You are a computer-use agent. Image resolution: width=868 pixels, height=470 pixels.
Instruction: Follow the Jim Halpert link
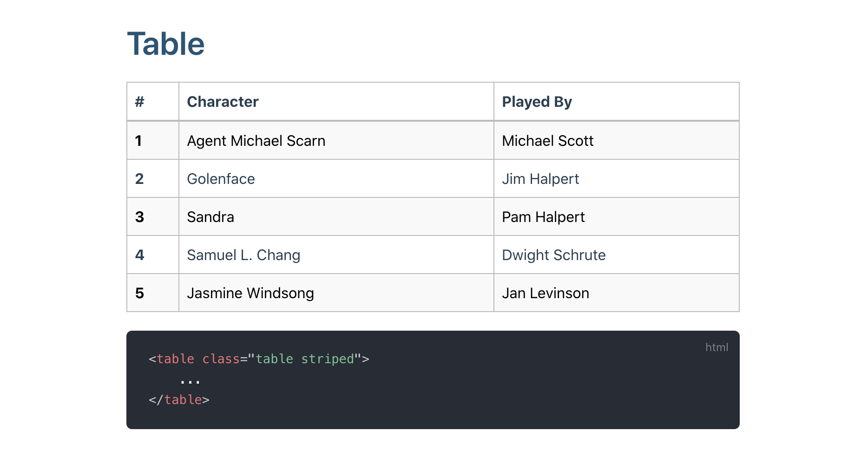click(x=540, y=178)
